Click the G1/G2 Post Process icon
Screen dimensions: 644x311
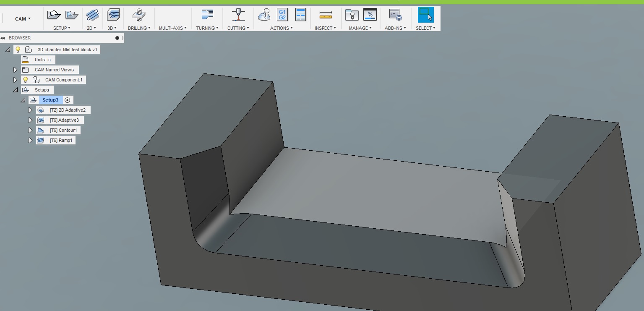tap(282, 15)
